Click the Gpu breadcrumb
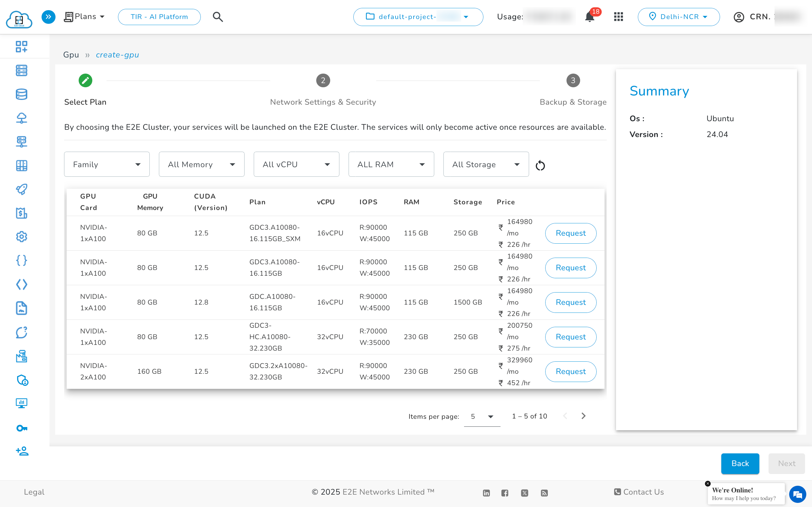The height and width of the screenshot is (507, 812). (71, 55)
